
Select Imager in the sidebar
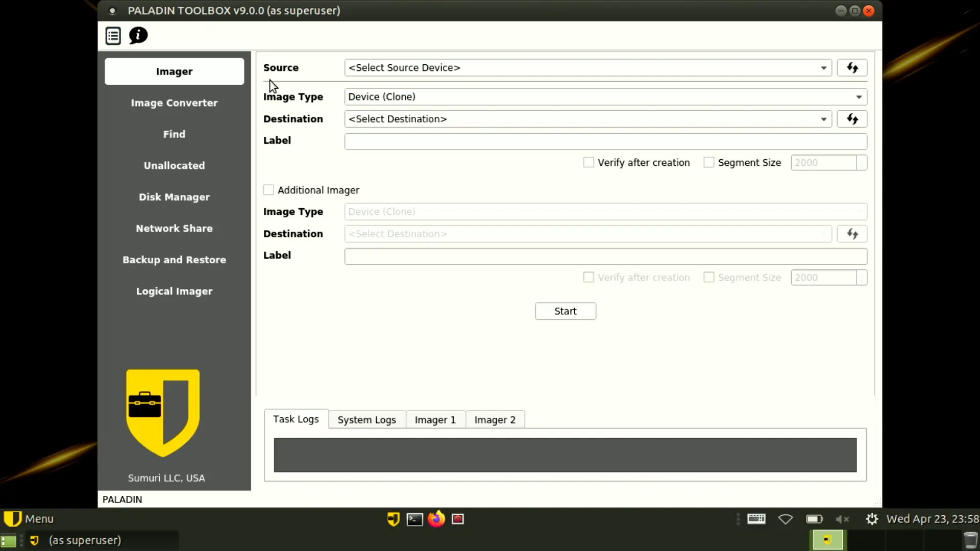(x=174, y=71)
